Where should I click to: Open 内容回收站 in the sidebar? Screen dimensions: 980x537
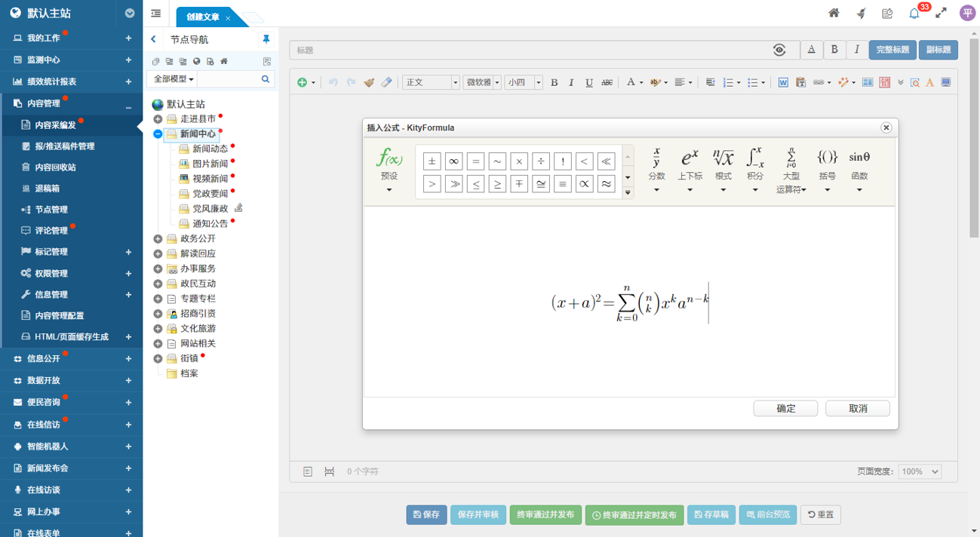point(55,167)
